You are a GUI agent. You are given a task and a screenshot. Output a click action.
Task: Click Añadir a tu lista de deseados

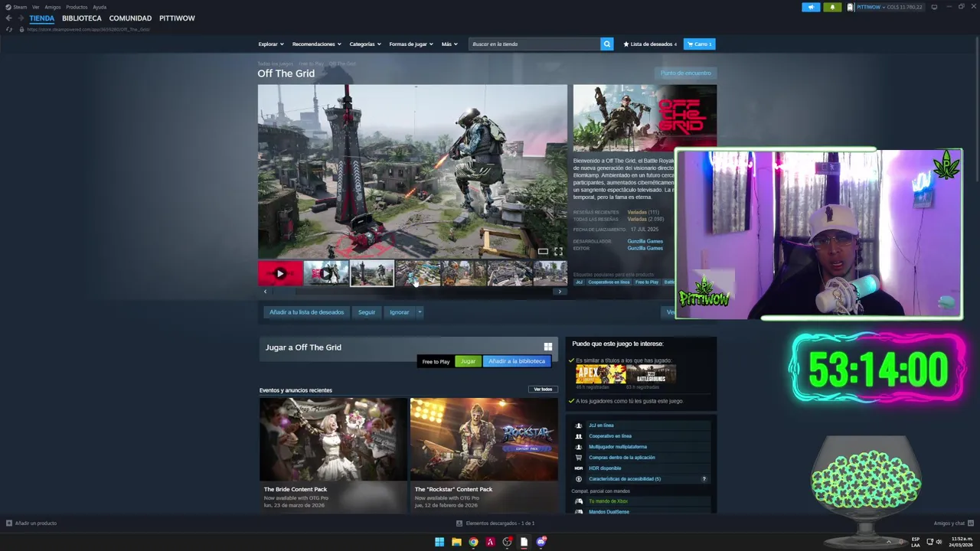tap(307, 312)
